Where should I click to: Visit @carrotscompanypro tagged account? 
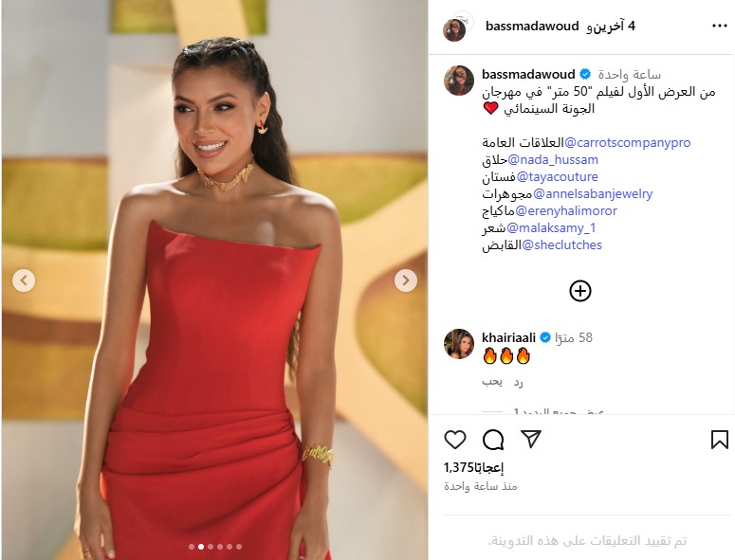pos(627,142)
